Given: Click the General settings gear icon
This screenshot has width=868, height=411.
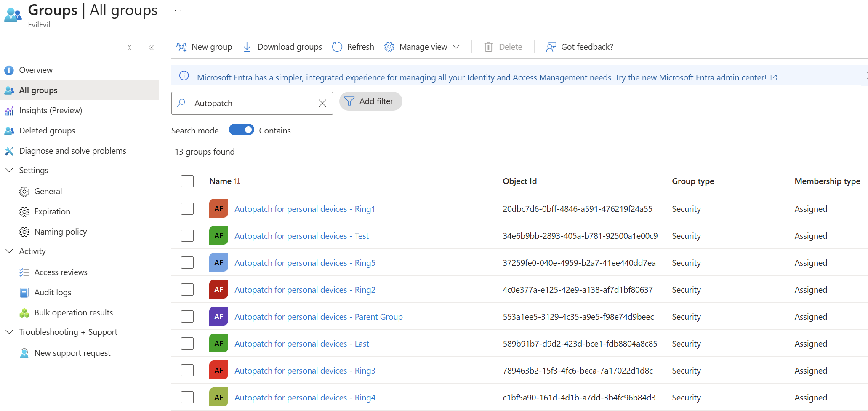Looking at the screenshot, I should [x=24, y=192].
